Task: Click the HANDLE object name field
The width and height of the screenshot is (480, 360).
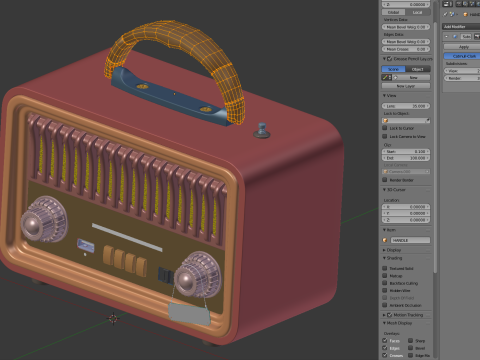Action: point(410,240)
